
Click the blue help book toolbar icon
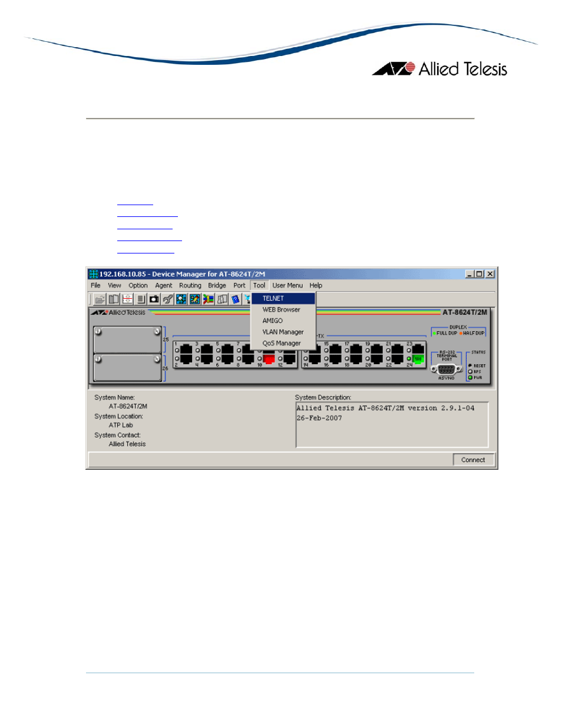pyautogui.click(x=236, y=299)
